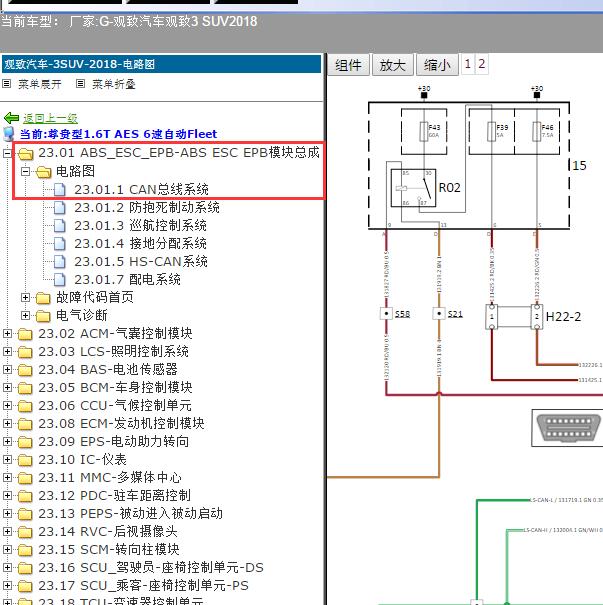Image resolution: width=603 pixels, height=605 pixels.
Task: Open 23.01.5 HS-CAN系统 document
Action: click(x=141, y=262)
